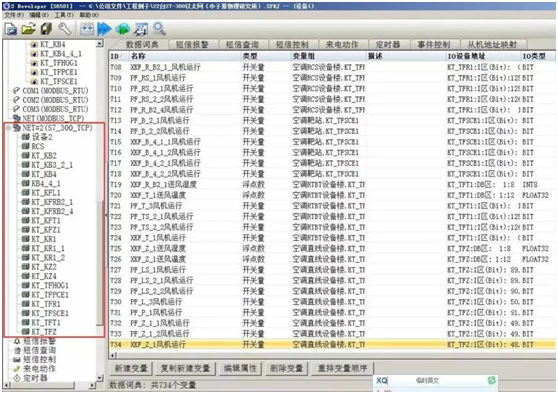Click the toolbar icon right of the wrench
This screenshot has height=394, width=558.
coord(86,29)
